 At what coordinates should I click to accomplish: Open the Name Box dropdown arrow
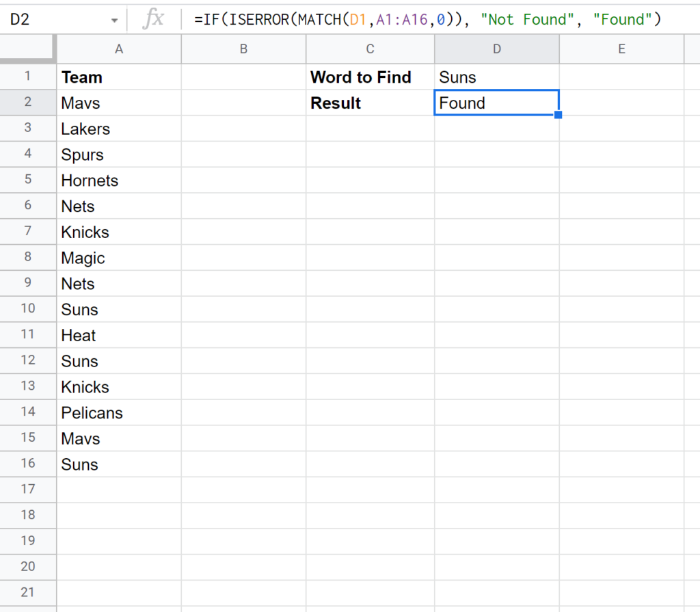click(x=113, y=19)
